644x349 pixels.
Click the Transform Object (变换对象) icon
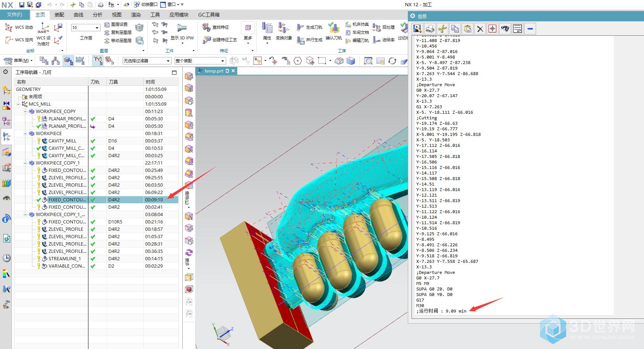coord(284,28)
